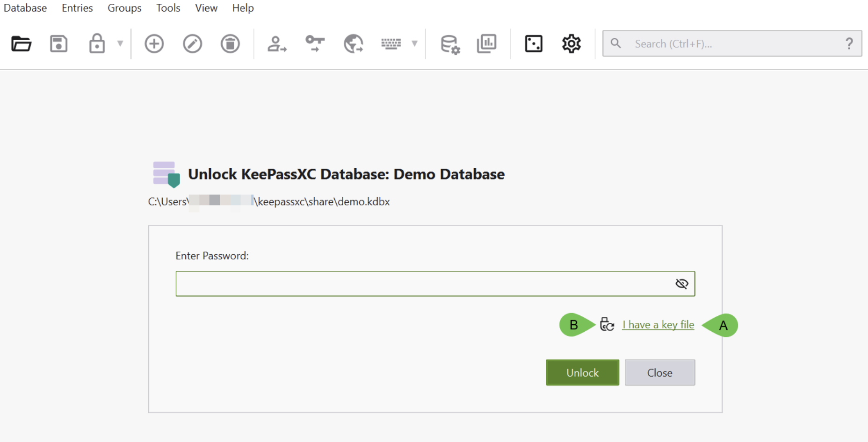Click the Open Database folder icon

[21, 44]
